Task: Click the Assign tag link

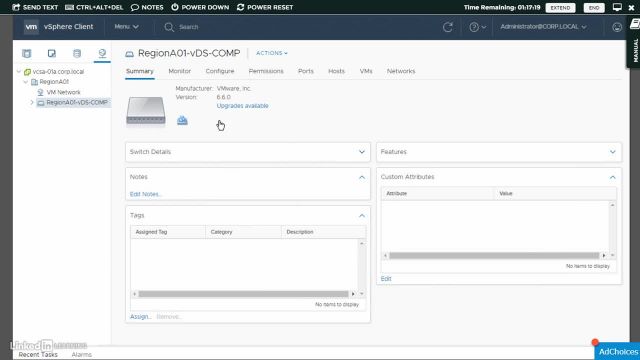Action: coord(140,317)
